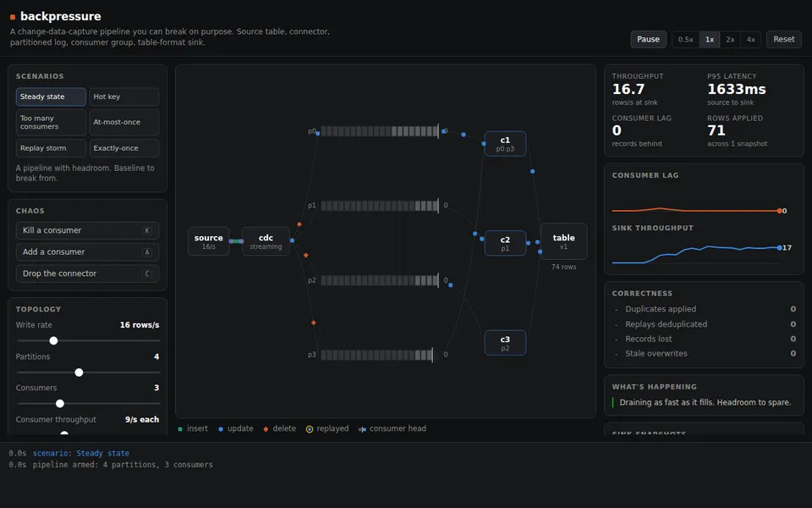Choose the Hot key scenario
Image resolution: width=812 pixels, height=508 pixels.
pos(123,97)
